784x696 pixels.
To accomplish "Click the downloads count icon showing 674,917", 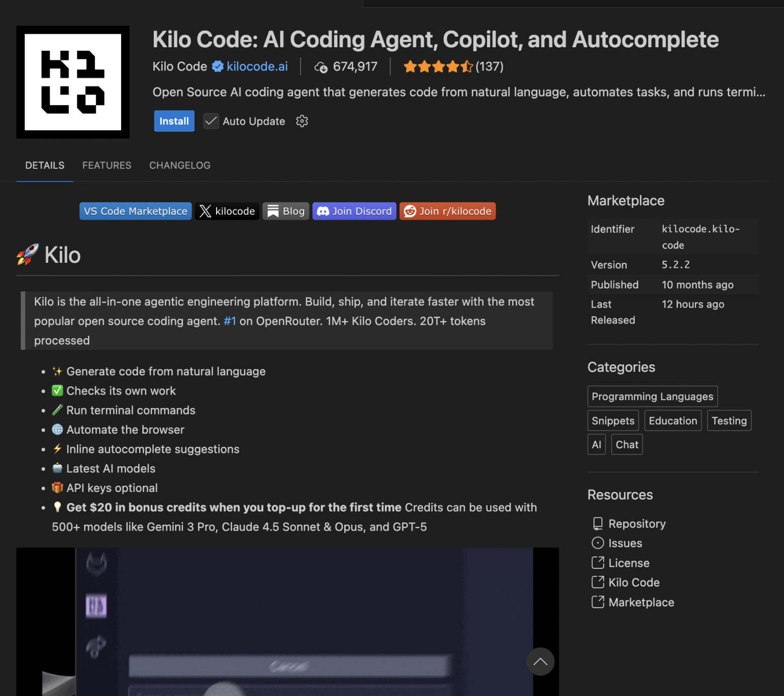I will pos(321,66).
